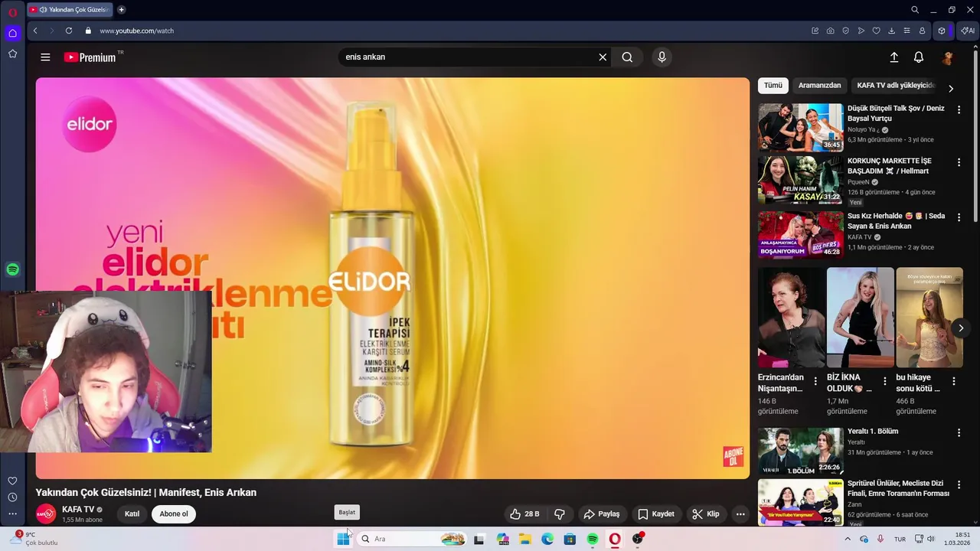Reload the page in Opera
Image resolution: width=980 pixels, height=551 pixels.
click(x=69, y=31)
